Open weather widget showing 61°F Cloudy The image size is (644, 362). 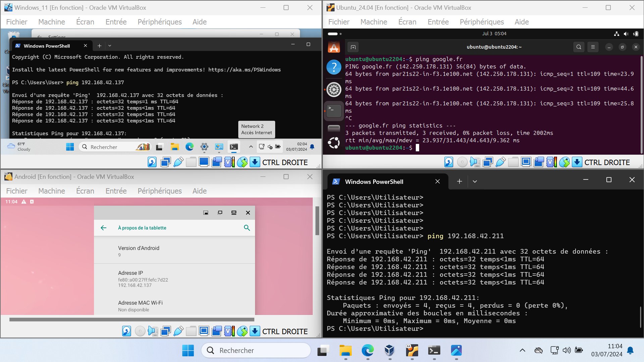point(19,147)
